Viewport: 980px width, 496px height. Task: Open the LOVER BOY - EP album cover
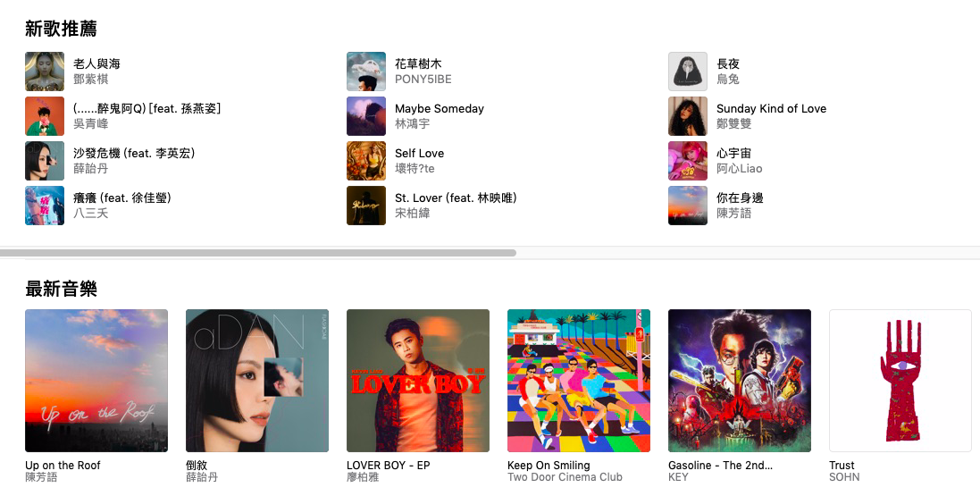418,381
